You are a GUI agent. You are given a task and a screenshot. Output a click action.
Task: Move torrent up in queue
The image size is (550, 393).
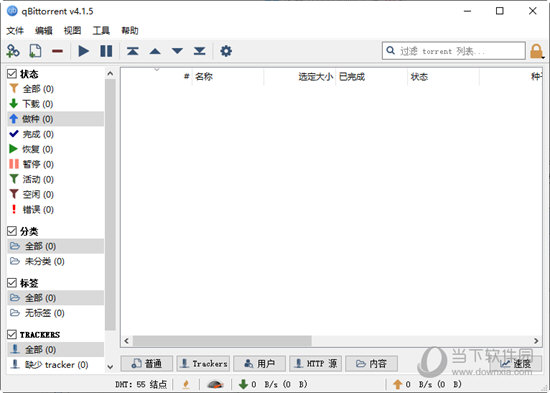(x=155, y=51)
